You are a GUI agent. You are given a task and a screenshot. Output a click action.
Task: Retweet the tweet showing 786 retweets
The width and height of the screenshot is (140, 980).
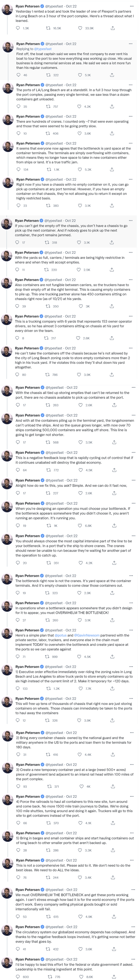tap(47, 375)
